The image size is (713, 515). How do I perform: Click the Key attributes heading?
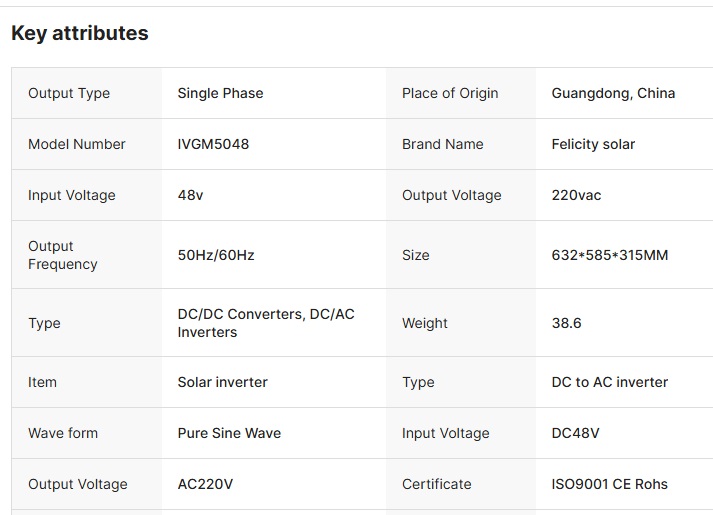[80, 33]
